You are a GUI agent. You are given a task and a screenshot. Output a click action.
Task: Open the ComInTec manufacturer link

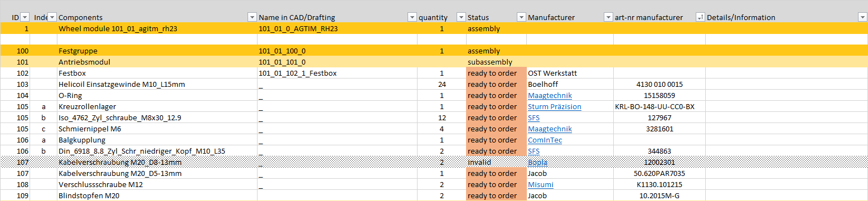tap(545, 140)
